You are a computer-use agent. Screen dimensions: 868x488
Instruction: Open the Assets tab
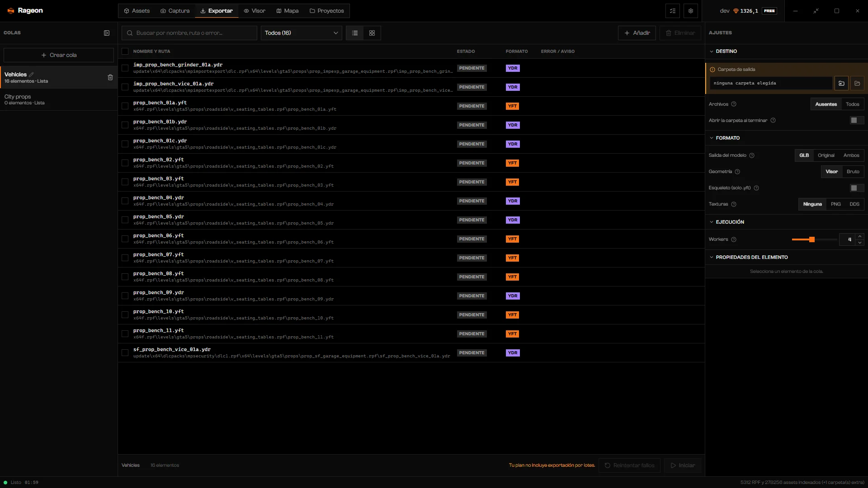137,11
